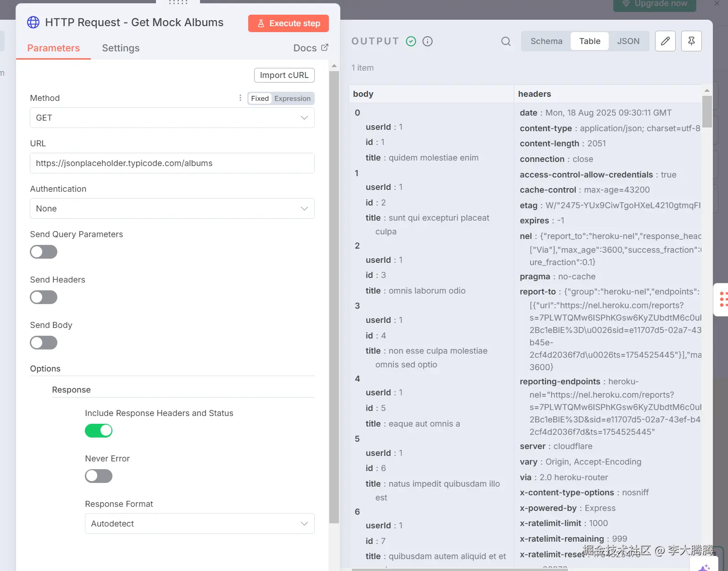Image resolution: width=728 pixels, height=571 pixels.
Task: Click the drag handle dots above the panel
Action: pos(178,2)
